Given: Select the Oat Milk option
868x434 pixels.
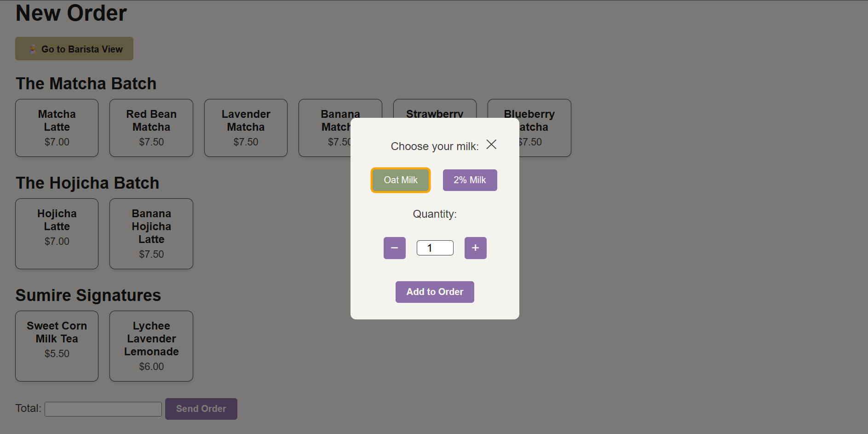Looking at the screenshot, I should click(400, 180).
